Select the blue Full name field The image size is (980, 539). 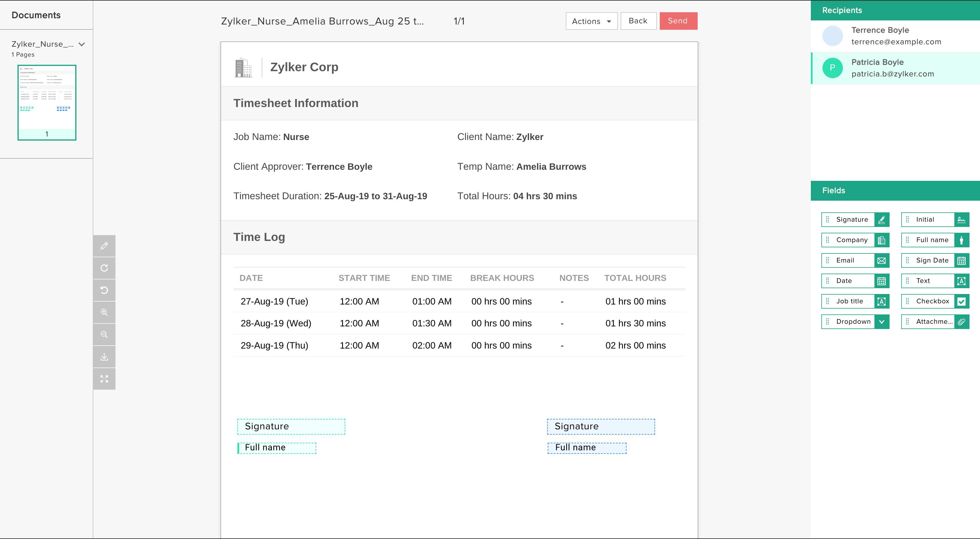tap(587, 448)
